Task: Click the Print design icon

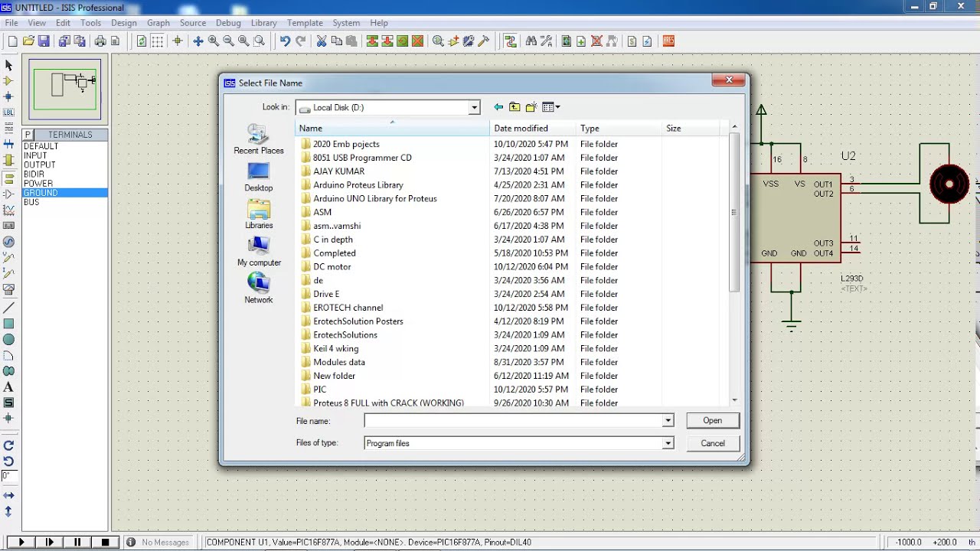Action: (x=100, y=41)
